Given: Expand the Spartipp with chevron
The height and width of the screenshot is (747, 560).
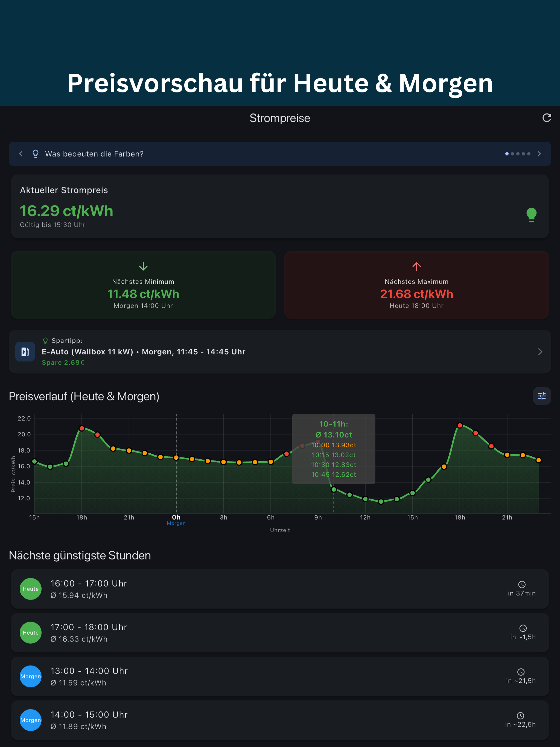Looking at the screenshot, I should coord(540,352).
